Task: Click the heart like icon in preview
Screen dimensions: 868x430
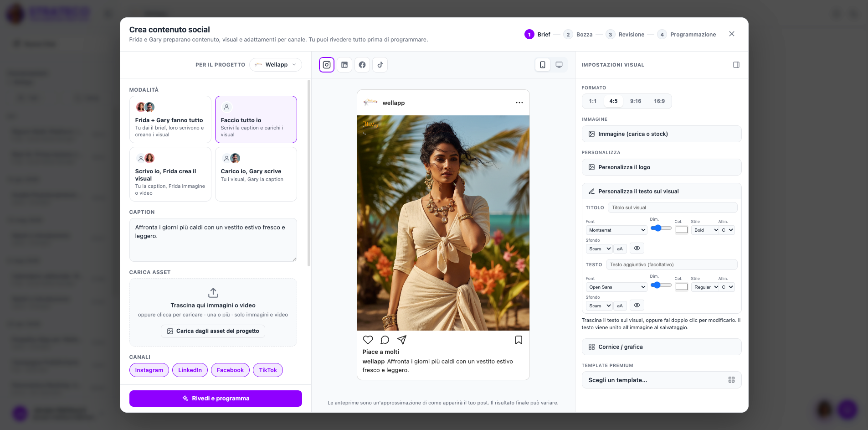Action: pos(368,340)
